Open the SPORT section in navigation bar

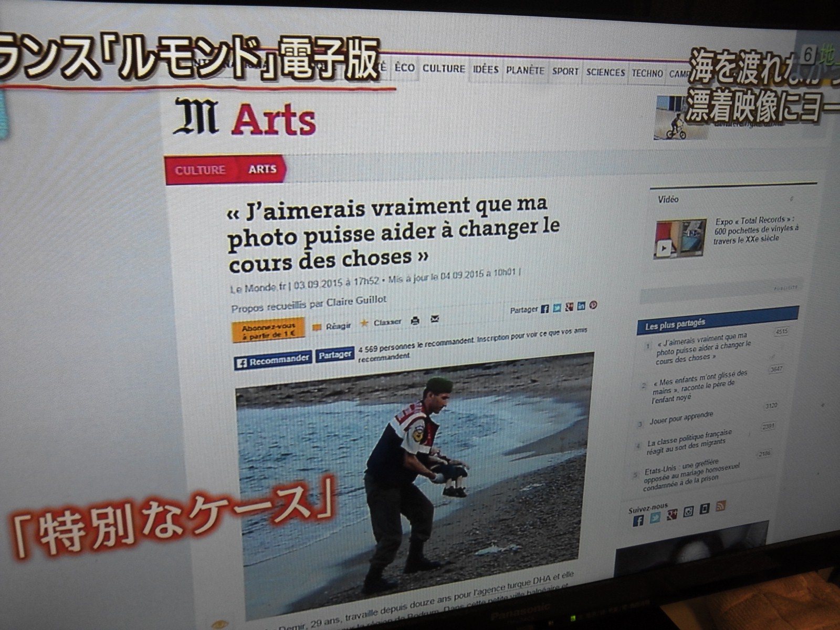coord(565,71)
